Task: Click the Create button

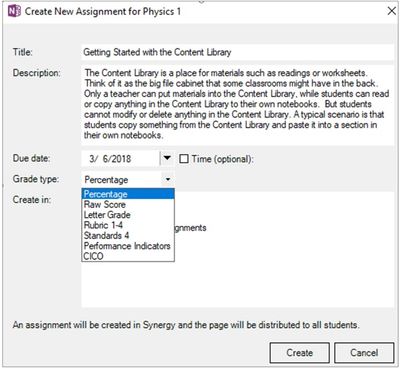Action: [x=299, y=353]
